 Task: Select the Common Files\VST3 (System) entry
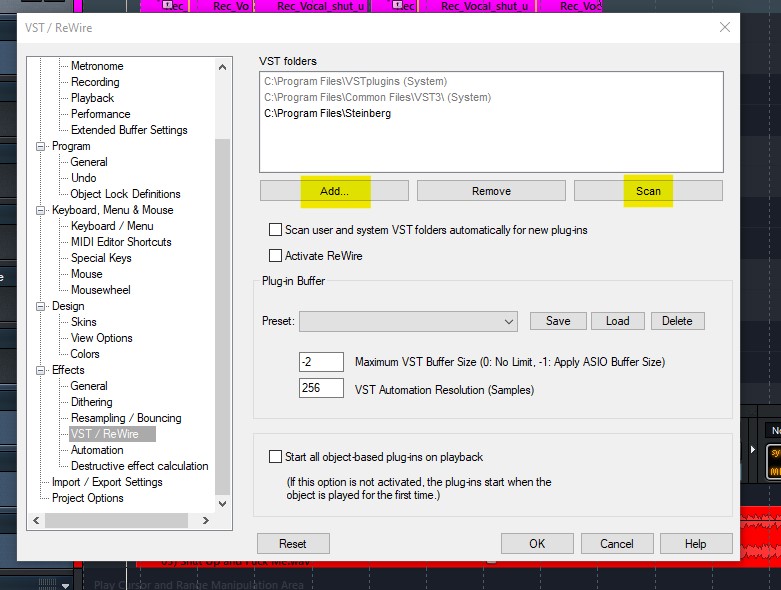click(x=378, y=97)
